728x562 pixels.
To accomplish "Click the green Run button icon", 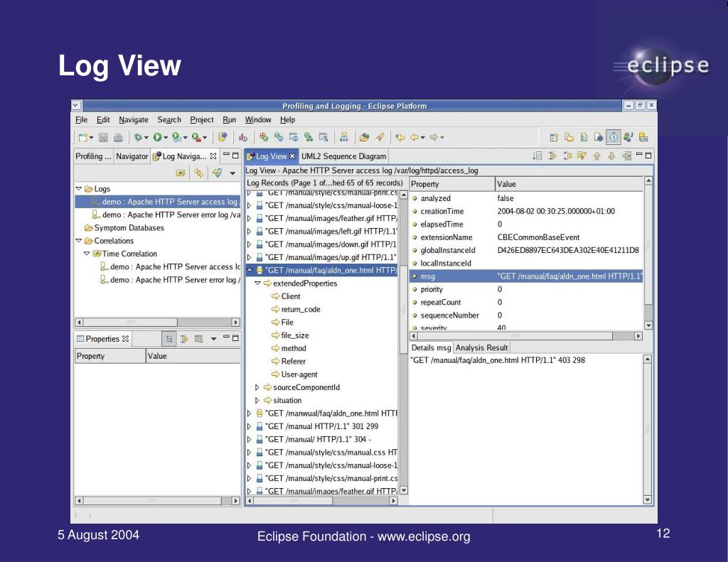I will click(x=157, y=137).
